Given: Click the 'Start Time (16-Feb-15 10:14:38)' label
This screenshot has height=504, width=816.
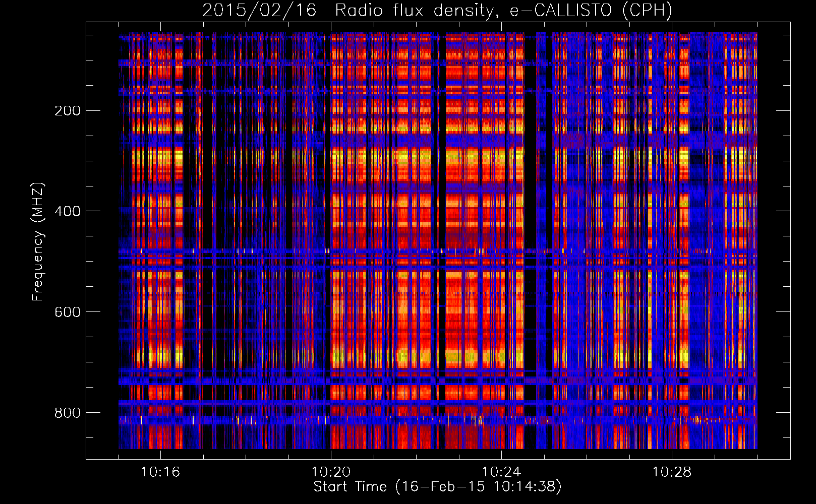Looking at the screenshot, I should (437, 487).
